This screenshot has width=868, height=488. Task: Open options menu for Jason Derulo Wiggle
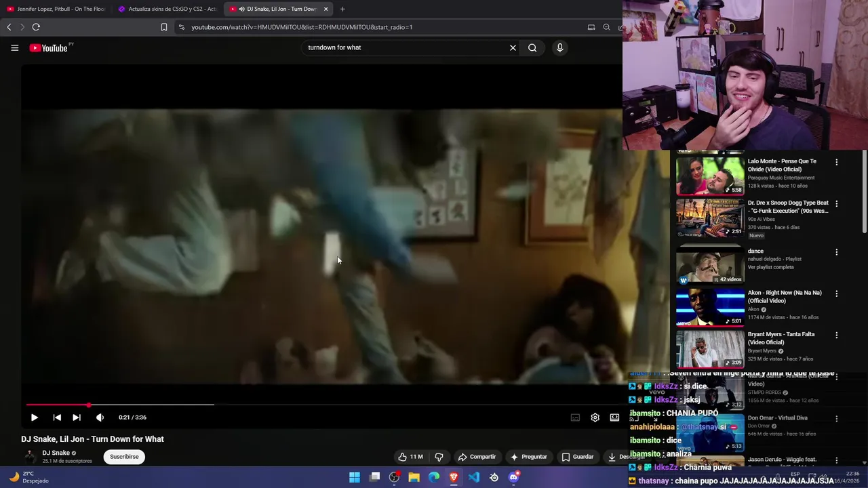click(836, 460)
